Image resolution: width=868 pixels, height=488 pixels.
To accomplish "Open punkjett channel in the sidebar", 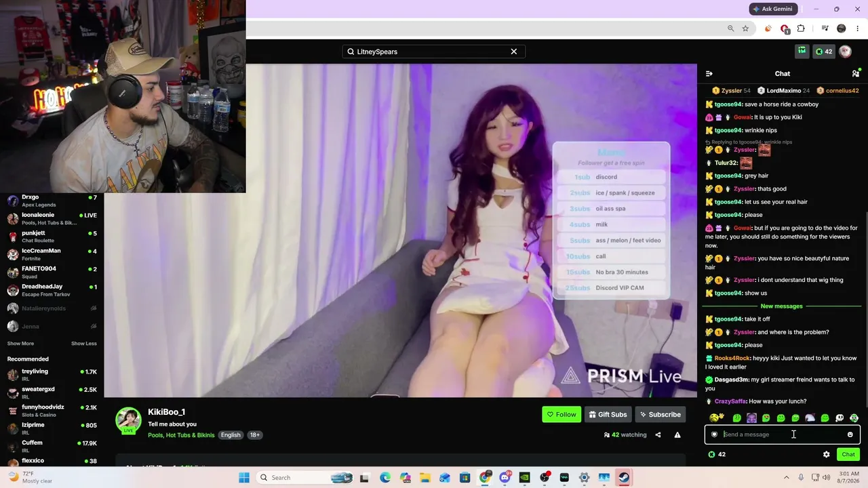I will click(x=52, y=237).
